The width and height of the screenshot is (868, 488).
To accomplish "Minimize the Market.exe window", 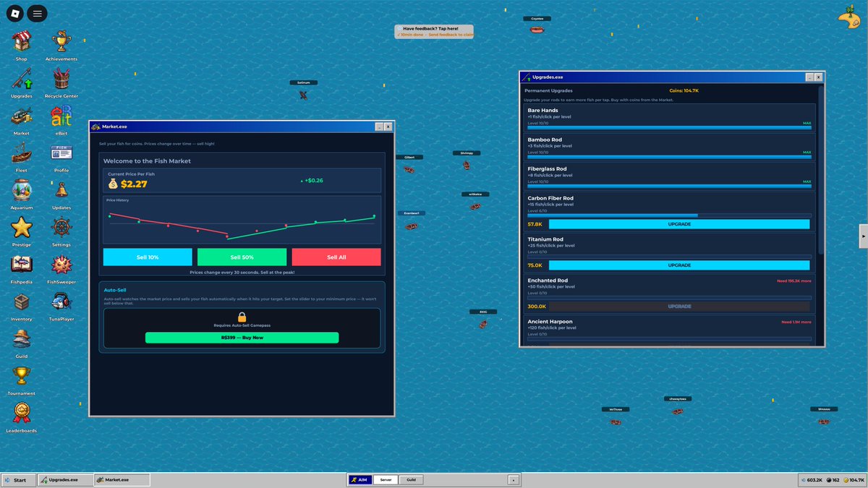I will coord(379,127).
